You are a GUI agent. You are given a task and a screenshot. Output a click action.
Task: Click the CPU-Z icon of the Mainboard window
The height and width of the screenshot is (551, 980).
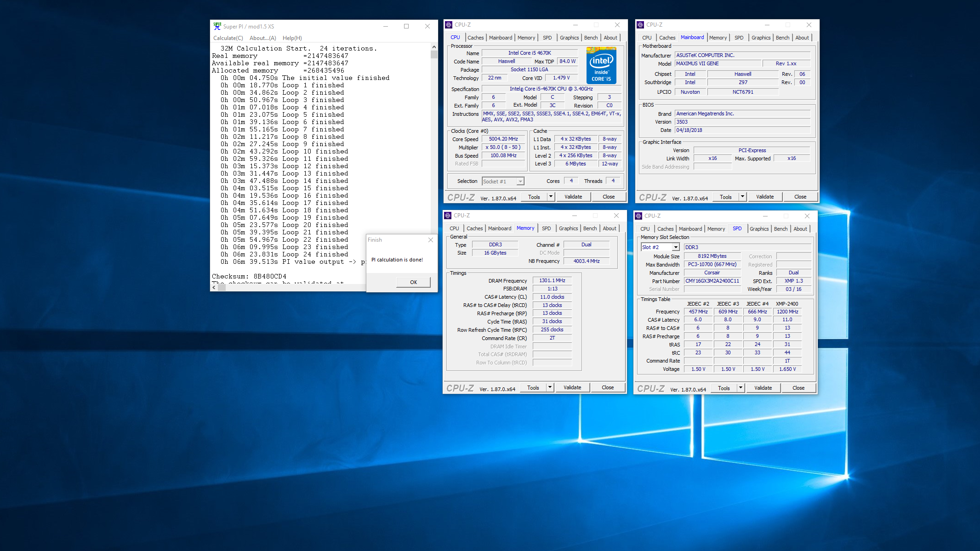point(640,25)
